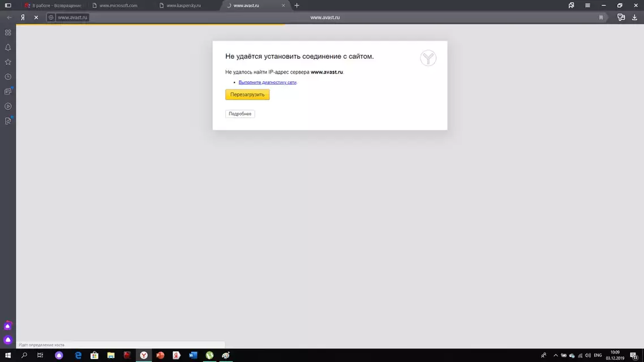This screenshot has width=644, height=362.
Task: Click the battery icon in tray
Action: pyautogui.click(x=564, y=355)
